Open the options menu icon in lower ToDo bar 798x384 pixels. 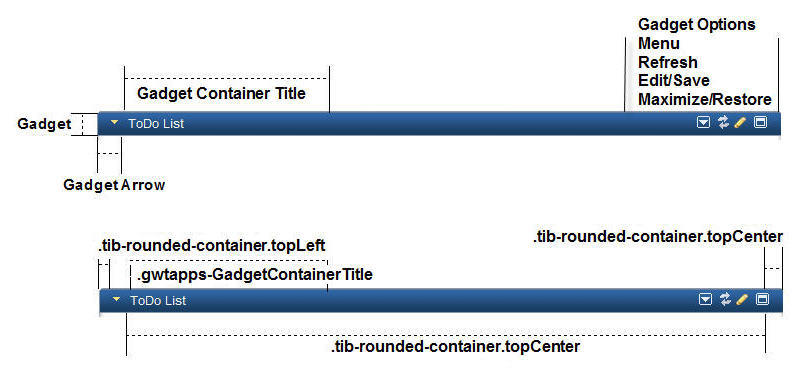[x=705, y=300]
